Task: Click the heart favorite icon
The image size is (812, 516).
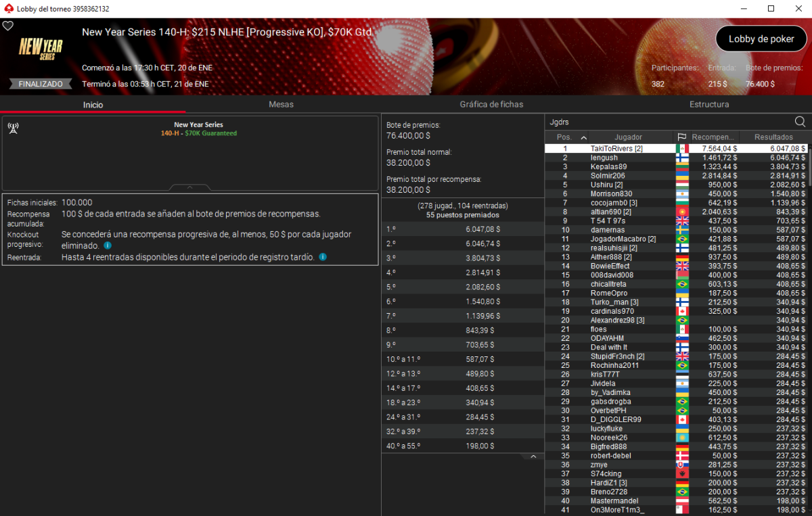Action: point(8,26)
